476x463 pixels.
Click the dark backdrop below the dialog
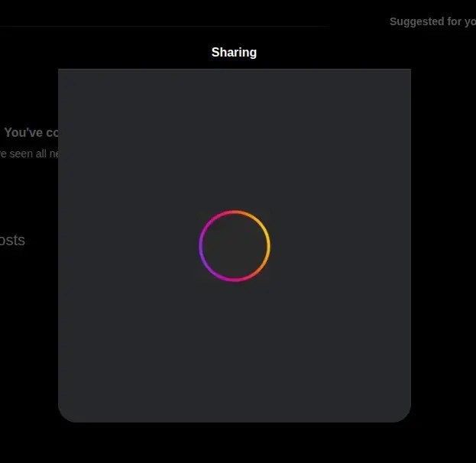click(235, 443)
